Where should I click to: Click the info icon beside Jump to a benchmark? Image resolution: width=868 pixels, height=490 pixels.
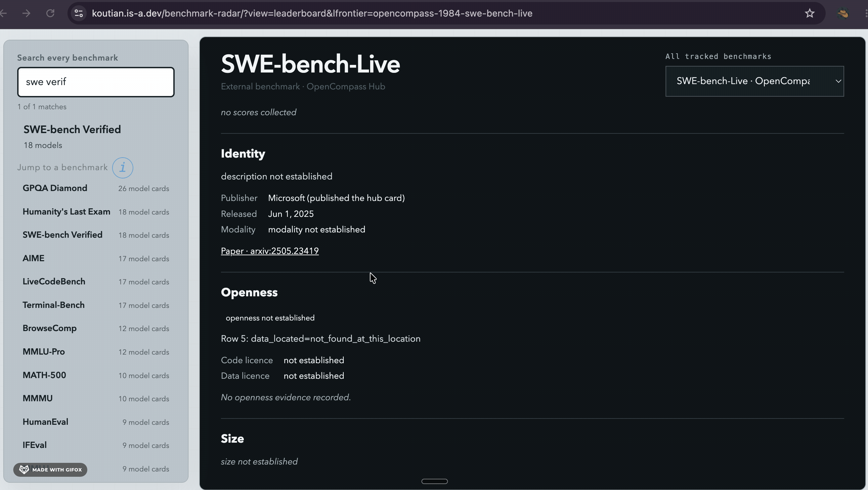click(123, 168)
